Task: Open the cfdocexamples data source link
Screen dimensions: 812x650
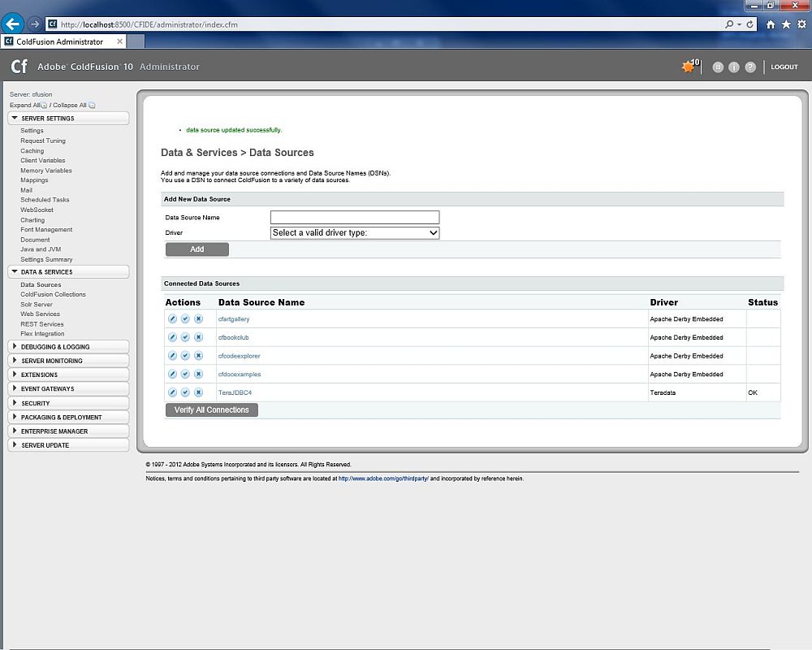Action: click(240, 375)
